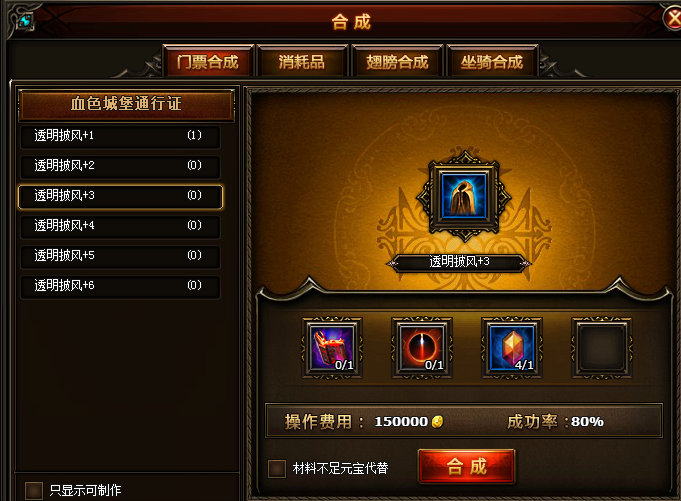681x501 pixels.
Task: Select the dark red ring material slot
Action: 422,348
